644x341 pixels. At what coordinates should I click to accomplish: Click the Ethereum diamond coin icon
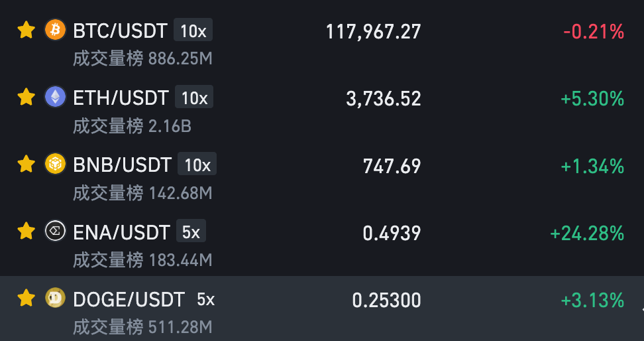55,97
